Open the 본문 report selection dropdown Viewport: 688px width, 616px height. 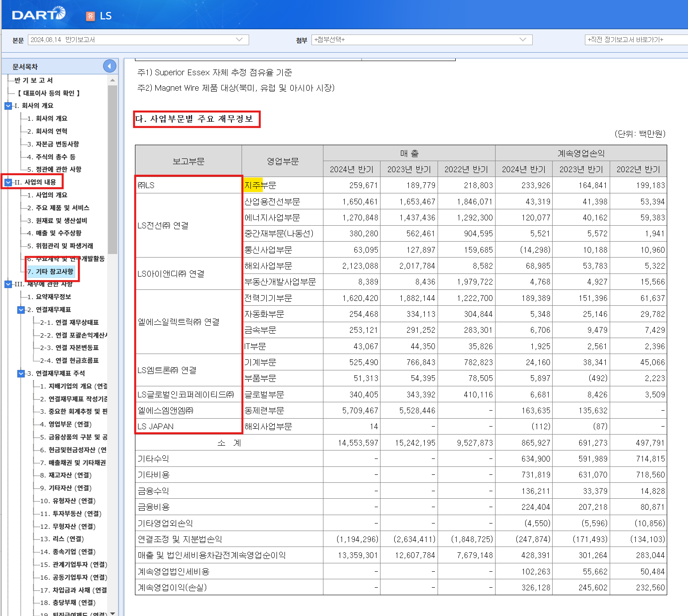click(x=138, y=40)
